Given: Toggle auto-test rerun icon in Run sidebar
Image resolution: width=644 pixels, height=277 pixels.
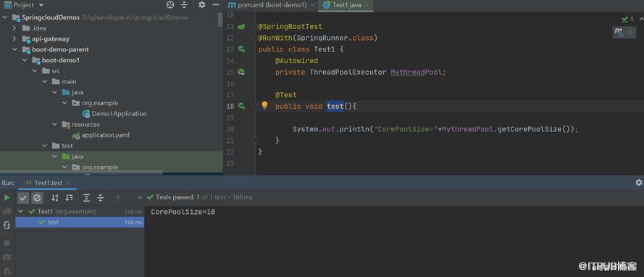Looking at the screenshot, I should [7, 226].
